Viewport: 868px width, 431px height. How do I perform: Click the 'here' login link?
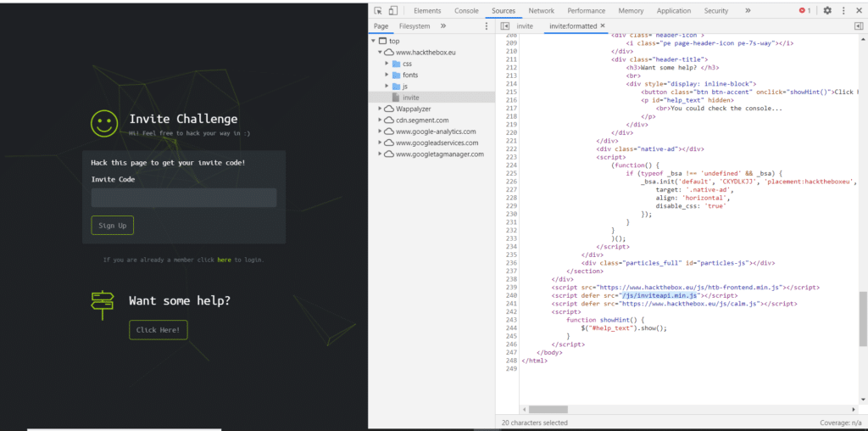click(224, 260)
